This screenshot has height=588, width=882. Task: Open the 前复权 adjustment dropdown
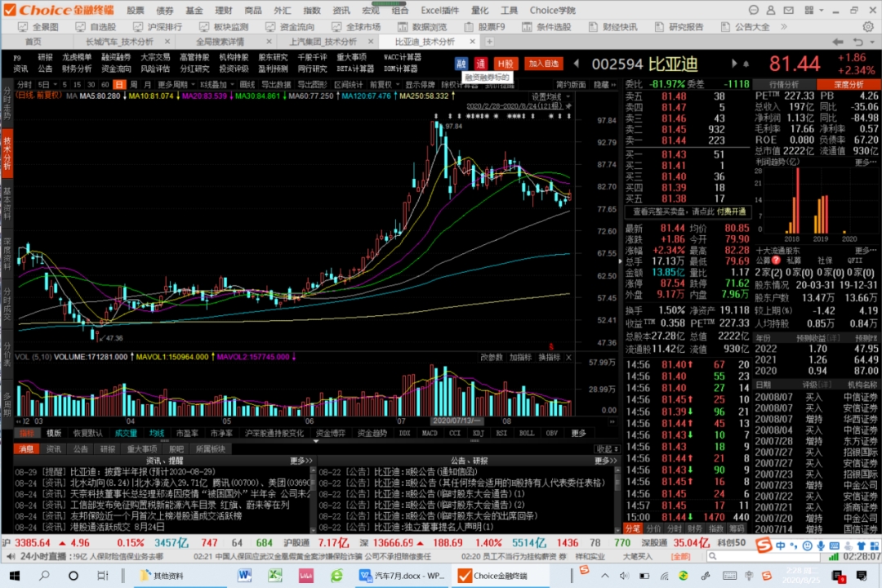coord(384,84)
